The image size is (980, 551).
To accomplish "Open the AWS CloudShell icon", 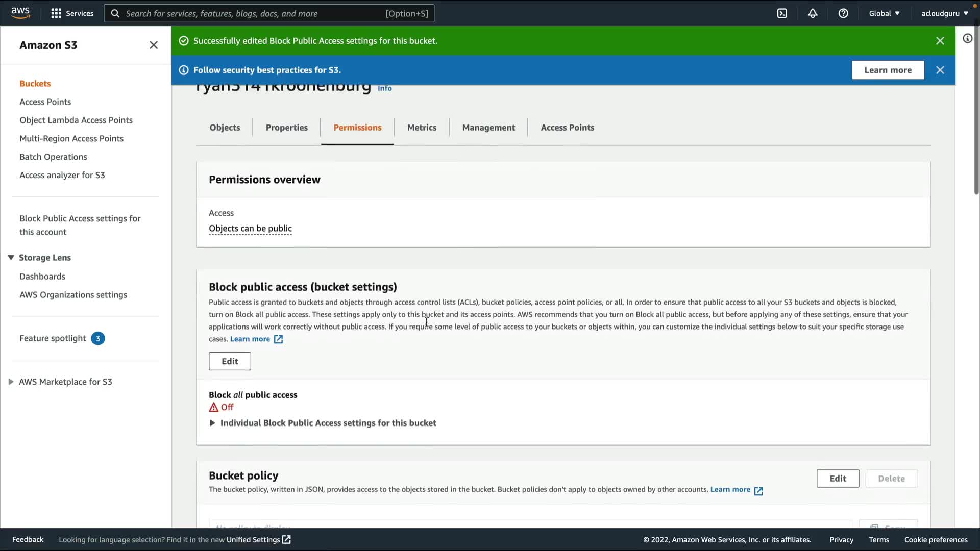I will click(782, 14).
